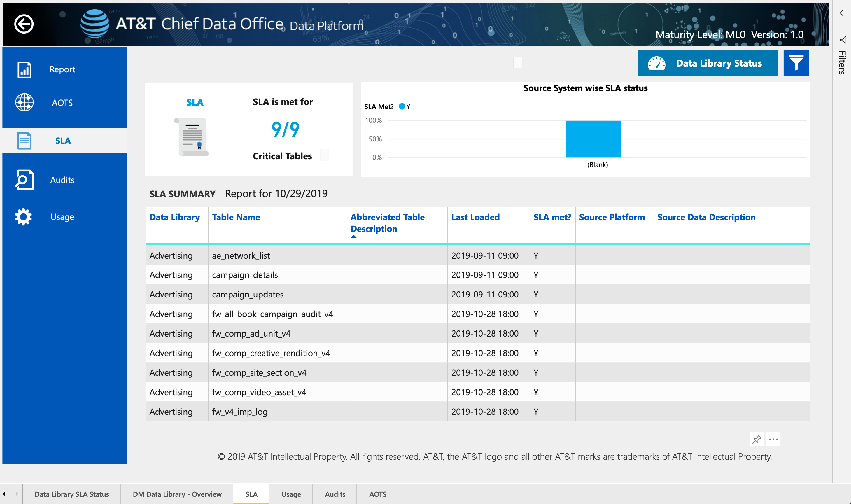Click the Audits magnifier document icon
Image resolution: width=851 pixels, height=504 pixels.
pyautogui.click(x=24, y=180)
